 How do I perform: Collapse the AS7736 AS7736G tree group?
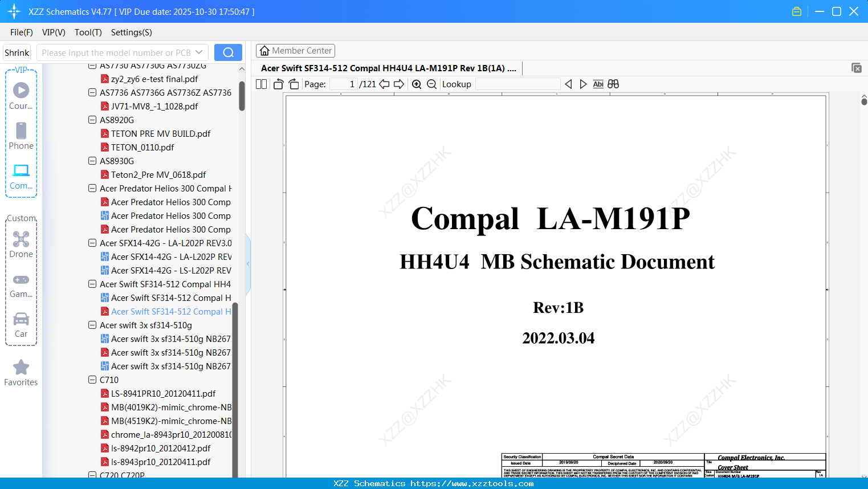[92, 92]
